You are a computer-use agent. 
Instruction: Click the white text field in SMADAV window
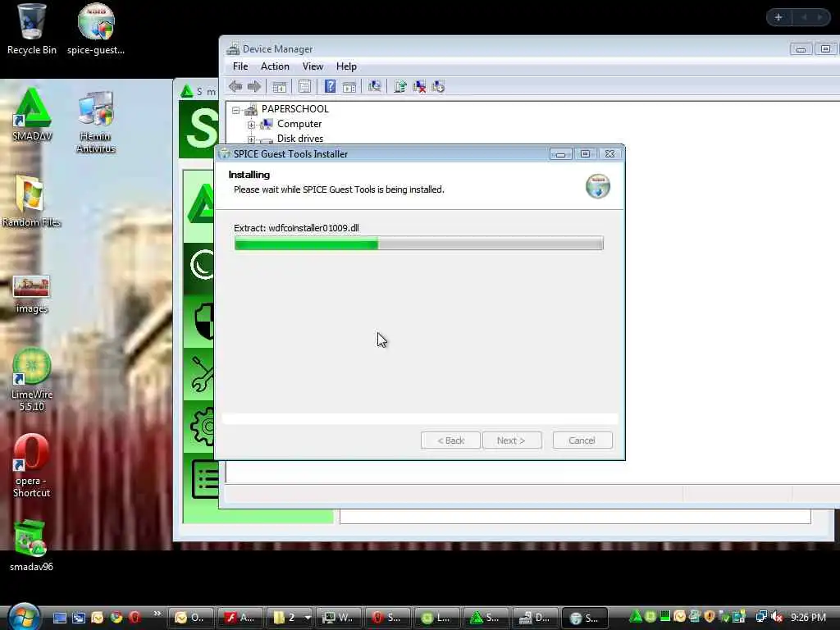(x=575, y=517)
